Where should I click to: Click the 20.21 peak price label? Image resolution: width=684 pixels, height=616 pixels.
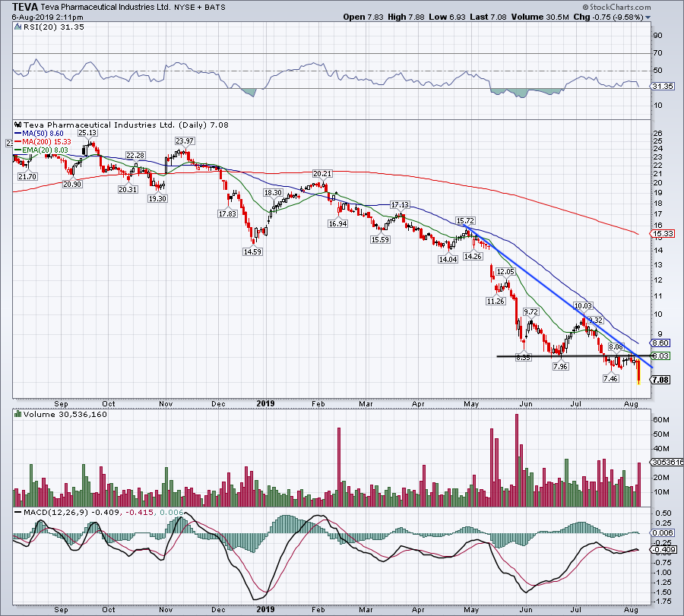point(322,173)
